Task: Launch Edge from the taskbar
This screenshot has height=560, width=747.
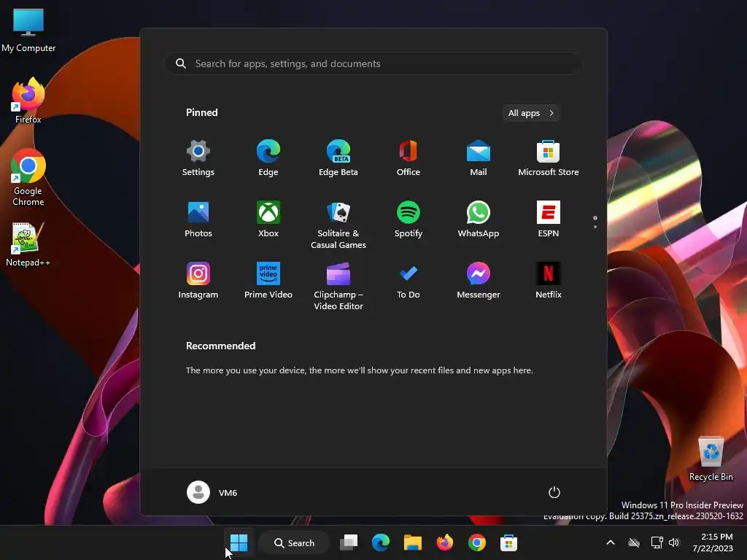Action: pyautogui.click(x=381, y=542)
